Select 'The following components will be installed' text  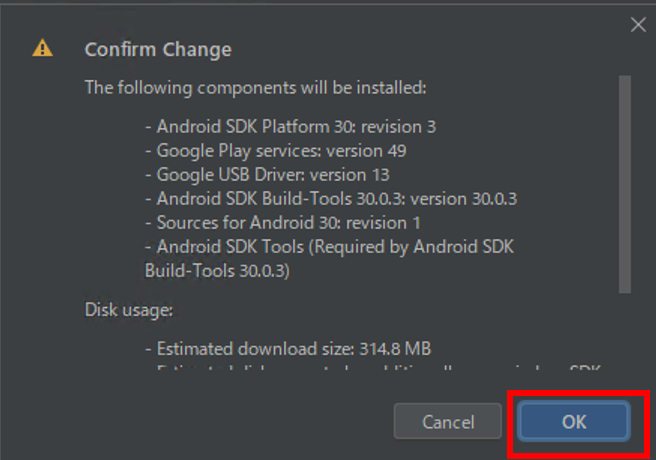click(256, 88)
